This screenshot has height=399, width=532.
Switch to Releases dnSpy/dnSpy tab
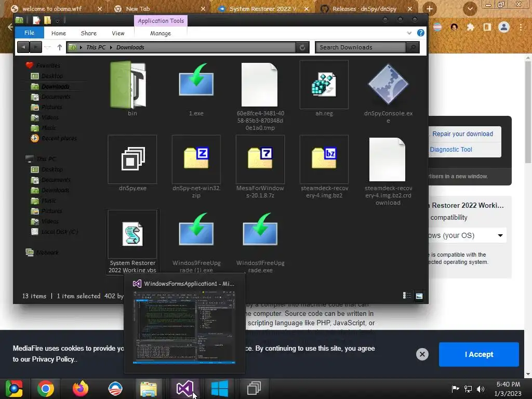(364, 9)
